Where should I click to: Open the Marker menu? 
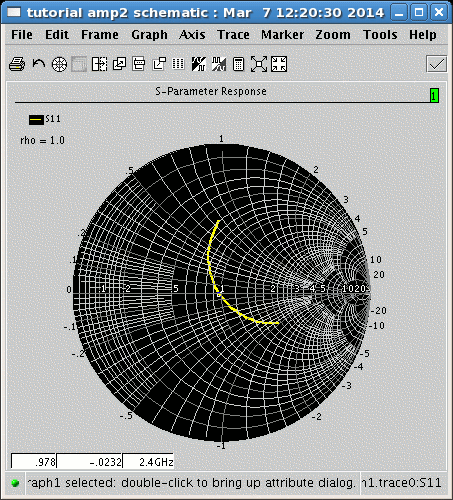[282, 35]
